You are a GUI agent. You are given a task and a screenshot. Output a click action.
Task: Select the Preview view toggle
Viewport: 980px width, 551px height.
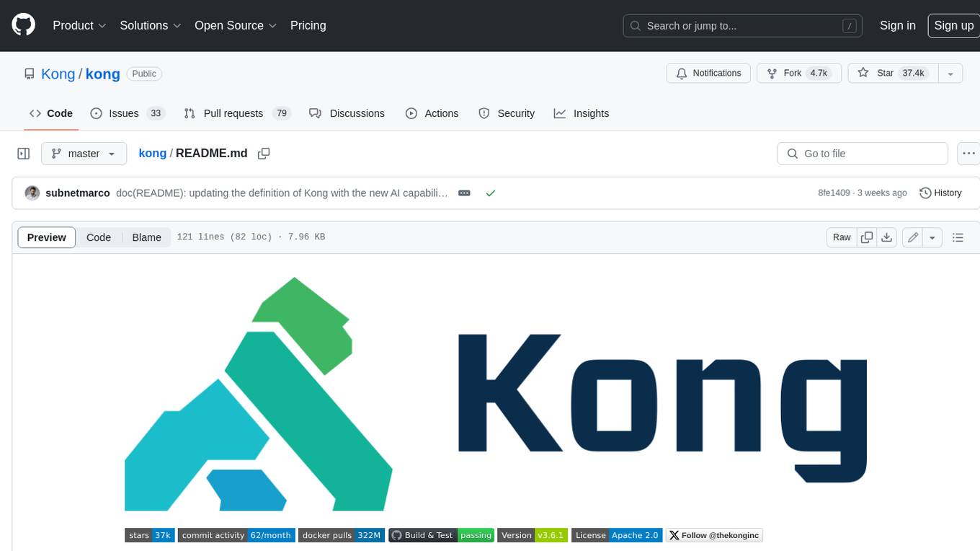pos(47,237)
